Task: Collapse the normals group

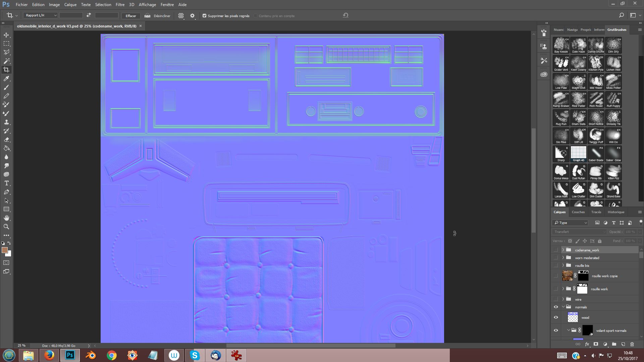Action: [563, 307]
